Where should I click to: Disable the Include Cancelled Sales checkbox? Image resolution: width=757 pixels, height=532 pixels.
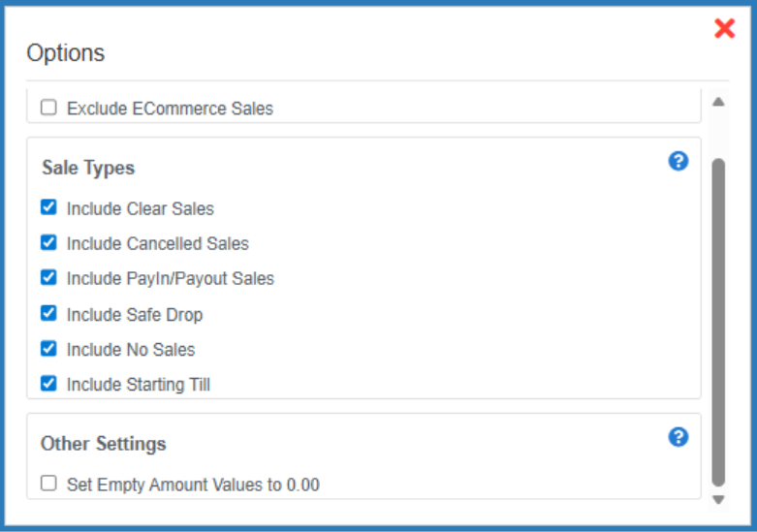click(x=48, y=242)
